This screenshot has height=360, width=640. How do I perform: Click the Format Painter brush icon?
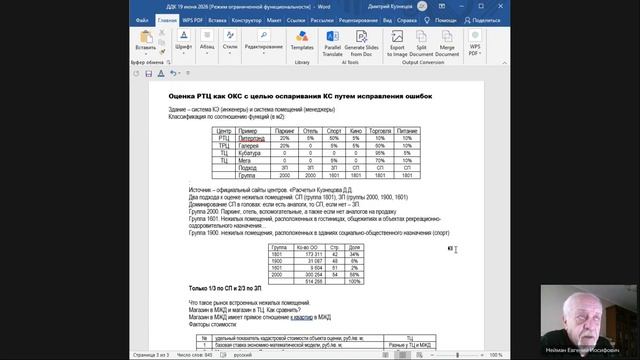[162, 52]
